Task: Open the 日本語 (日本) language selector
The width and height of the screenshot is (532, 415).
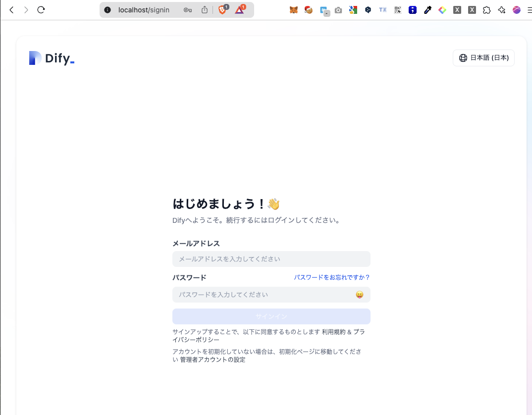Action: coord(483,57)
